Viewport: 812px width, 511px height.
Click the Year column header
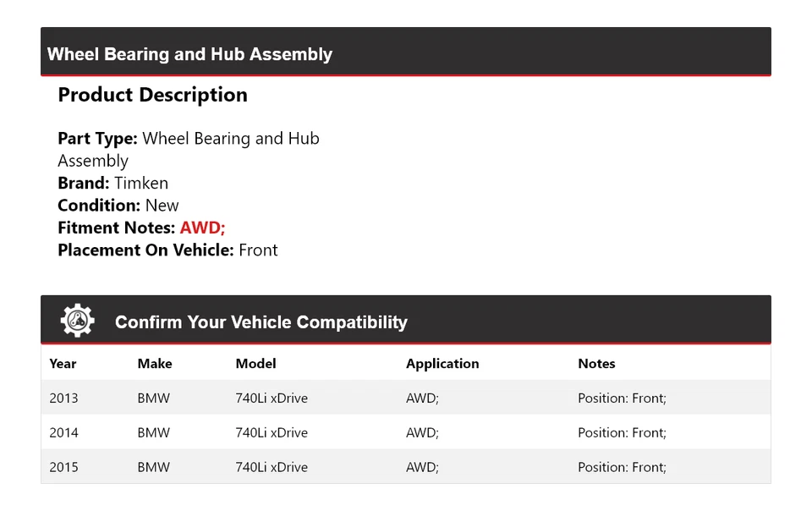pos(63,364)
